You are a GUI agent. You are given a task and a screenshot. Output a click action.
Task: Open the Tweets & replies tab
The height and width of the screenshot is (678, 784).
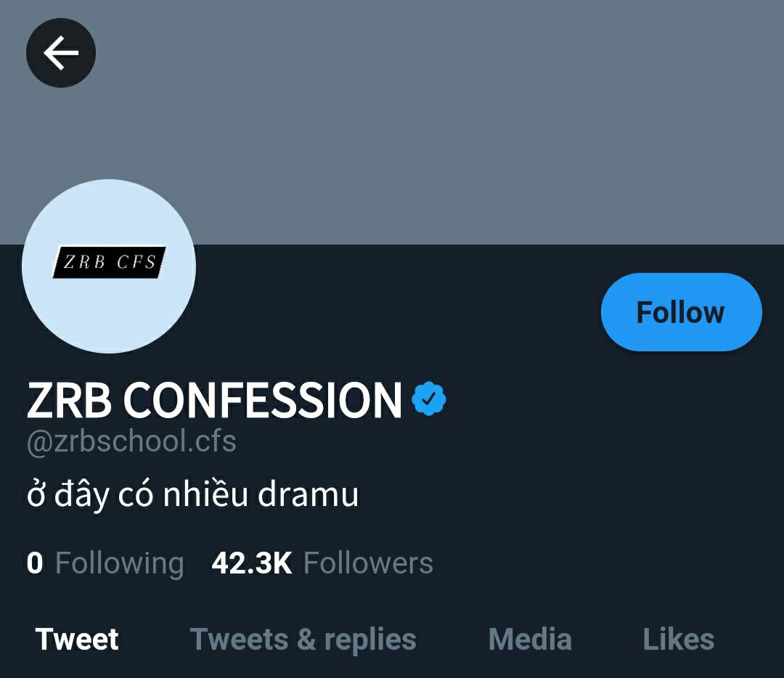tap(303, 640)
